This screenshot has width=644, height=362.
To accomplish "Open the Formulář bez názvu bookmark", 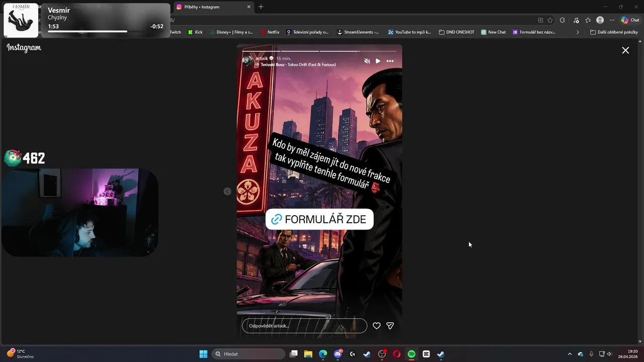I will point(534,32).
